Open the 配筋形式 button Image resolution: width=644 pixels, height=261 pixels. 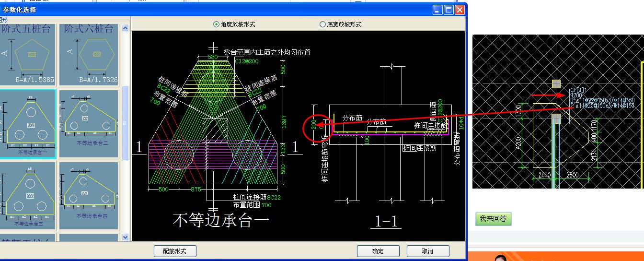click(x=175, y=251)
